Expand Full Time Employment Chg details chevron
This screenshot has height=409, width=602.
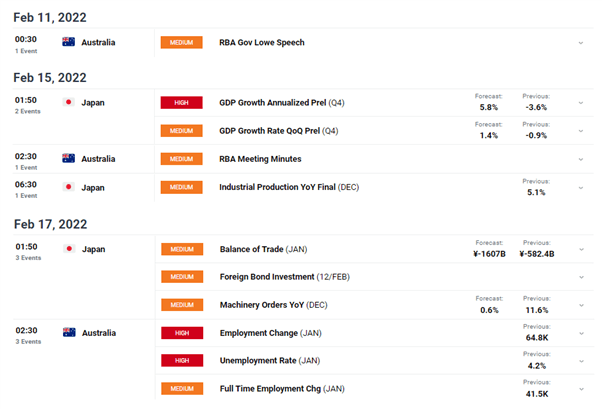coord(581,389)
